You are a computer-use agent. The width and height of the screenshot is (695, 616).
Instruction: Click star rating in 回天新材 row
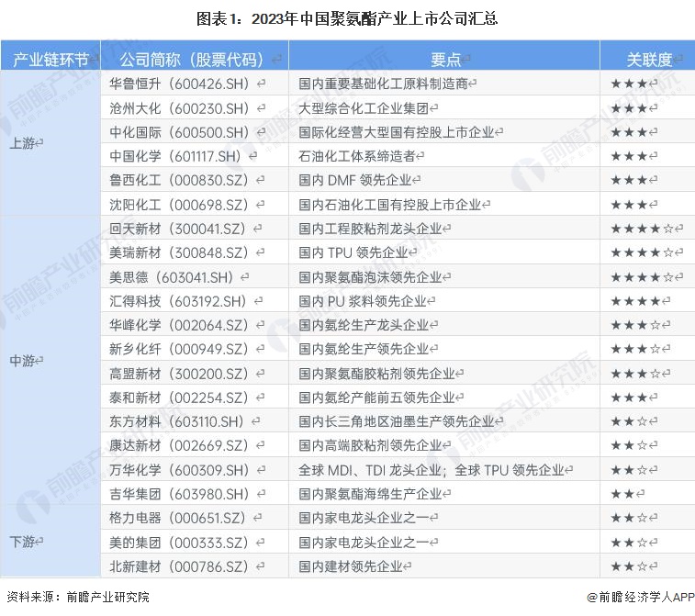pos(643,229)
